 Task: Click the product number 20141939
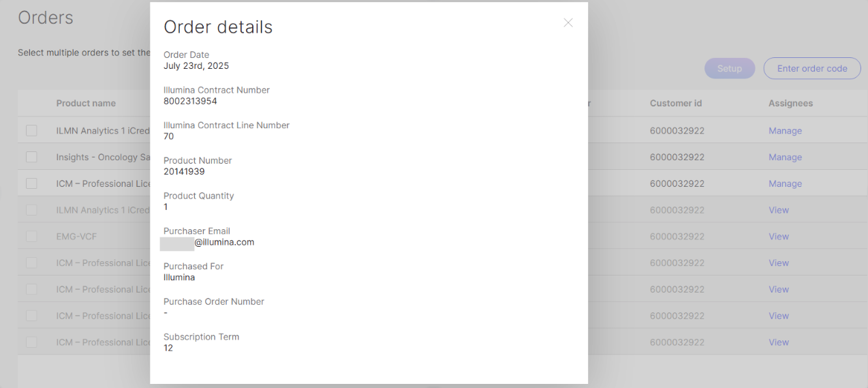pos(184,171)
